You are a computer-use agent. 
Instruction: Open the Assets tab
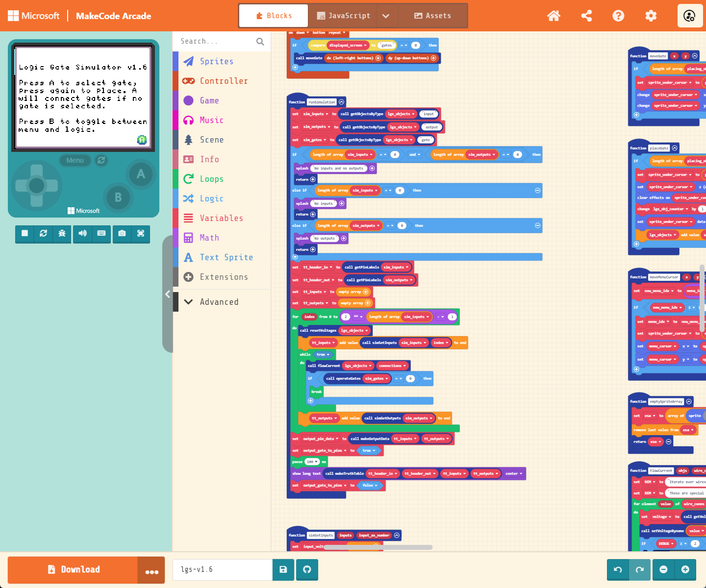pos(433,15)
